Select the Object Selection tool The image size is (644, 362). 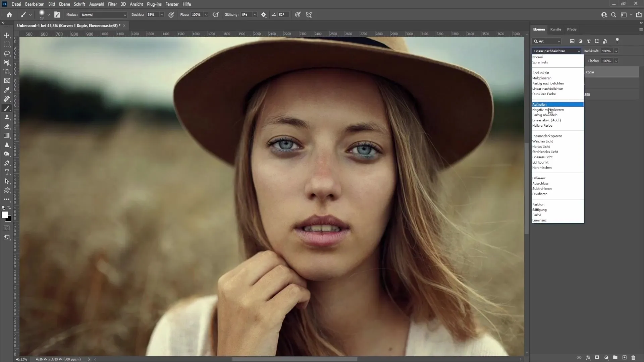[x=7, y=62]
